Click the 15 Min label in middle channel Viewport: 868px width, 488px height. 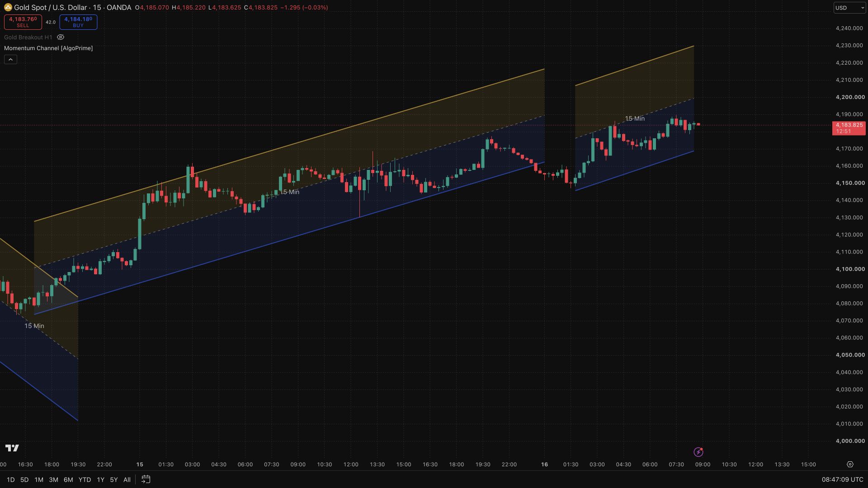point(290,192)
